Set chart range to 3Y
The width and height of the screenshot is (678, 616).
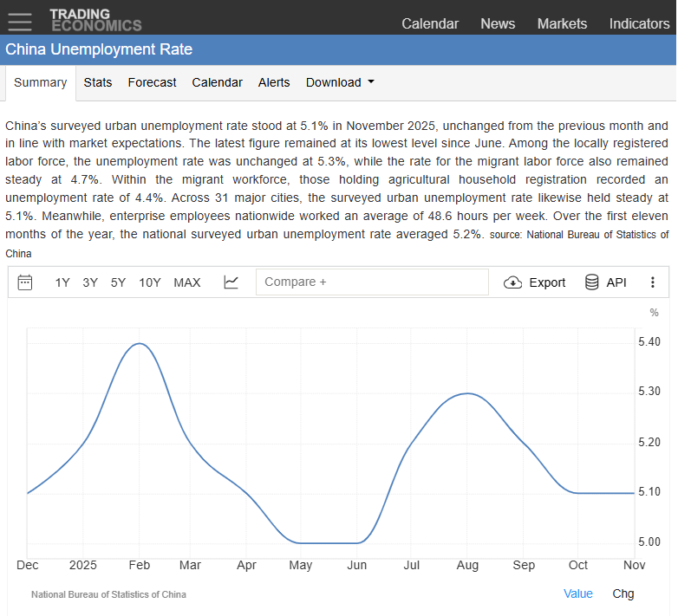point(90,282)
